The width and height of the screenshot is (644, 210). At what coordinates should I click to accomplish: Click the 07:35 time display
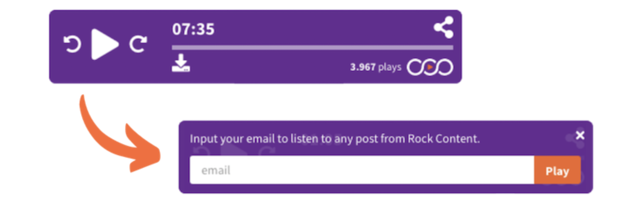coord(193,30)
